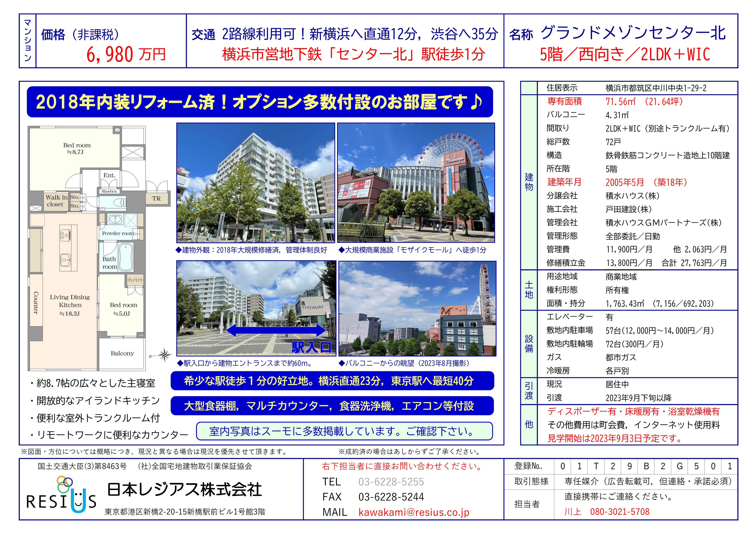The width and height of the screenshot is (756, 534).
Task: Click the 駅入口 label on the photo
Action: coord(312,347)
